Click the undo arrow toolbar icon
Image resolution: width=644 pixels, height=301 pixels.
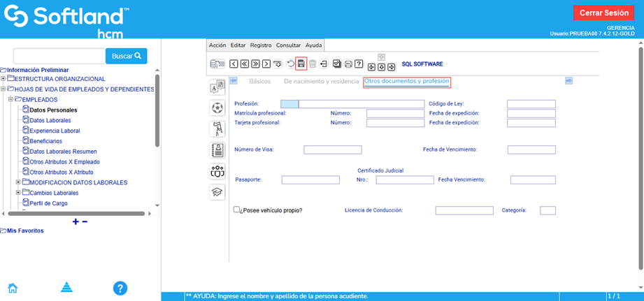pyautogui.click(x=290, y=64)
